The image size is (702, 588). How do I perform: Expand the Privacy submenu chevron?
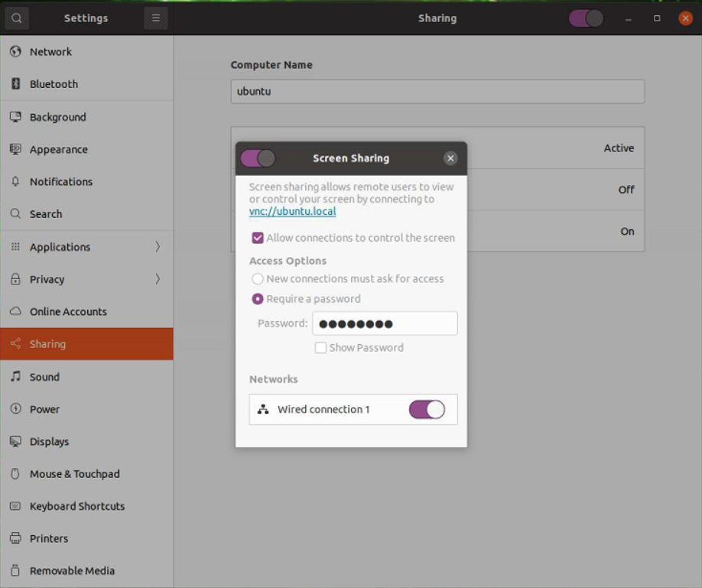[158, 279]
